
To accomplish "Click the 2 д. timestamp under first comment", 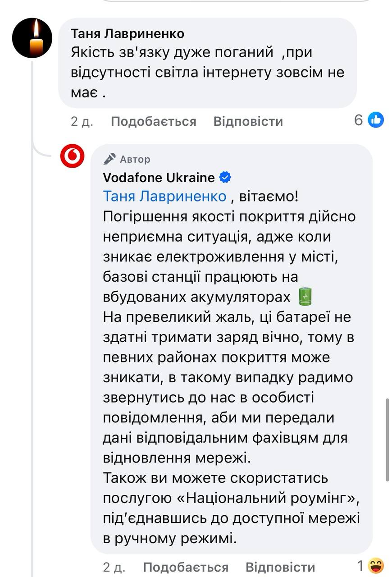I will point(82,121).
